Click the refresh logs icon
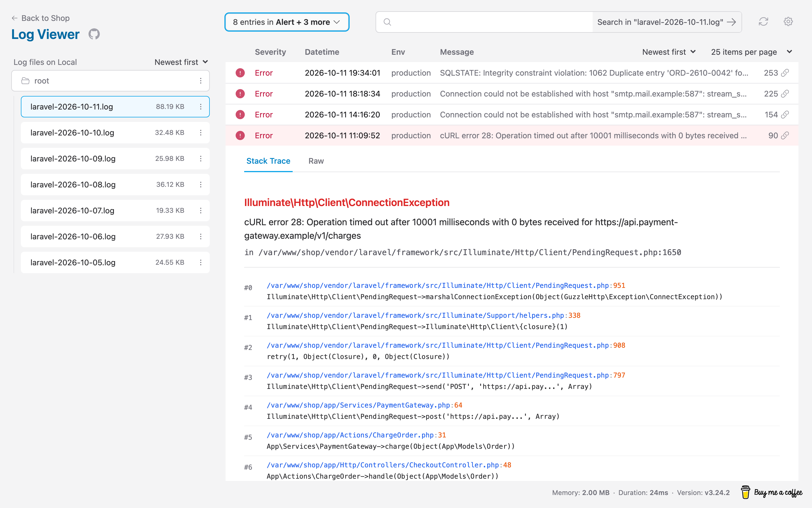Viewport: 812px width, 508px height. [763, 22]
